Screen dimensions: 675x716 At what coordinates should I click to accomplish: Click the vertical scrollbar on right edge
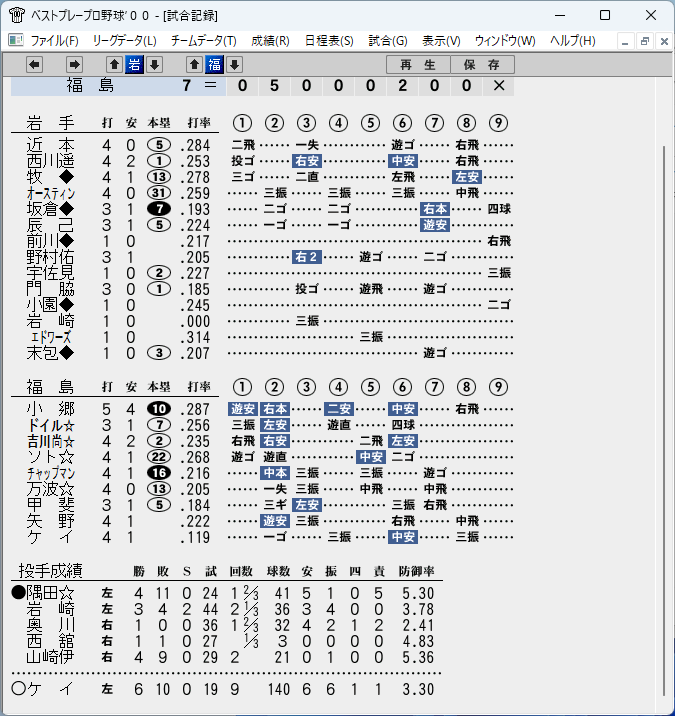tap(664, 420)
